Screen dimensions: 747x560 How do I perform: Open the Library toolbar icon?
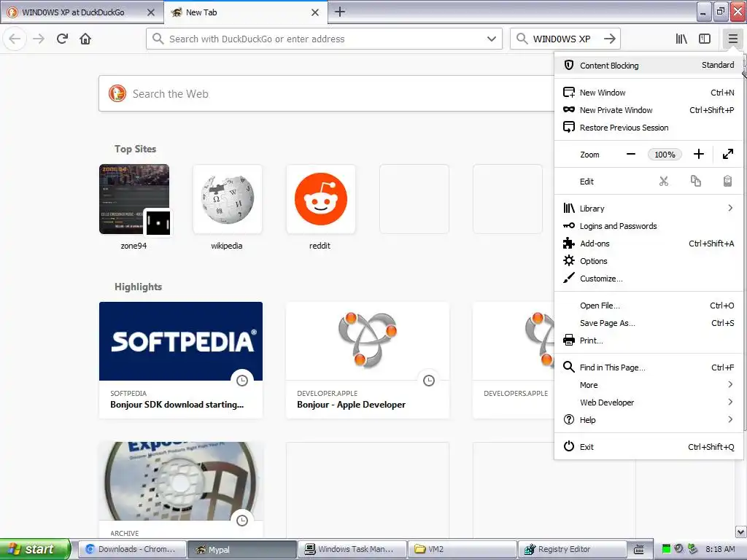coord(681,39)
